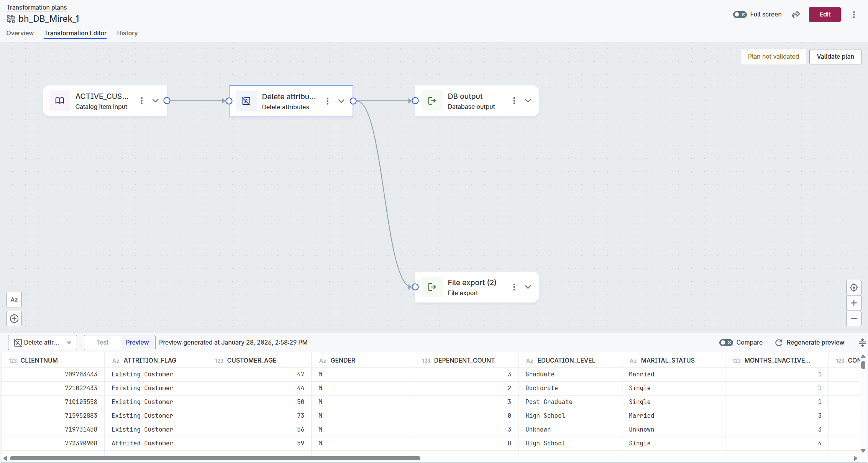868x463 pixels.
Task: Switch preview panel to Test mode
Action: point(102,343)
